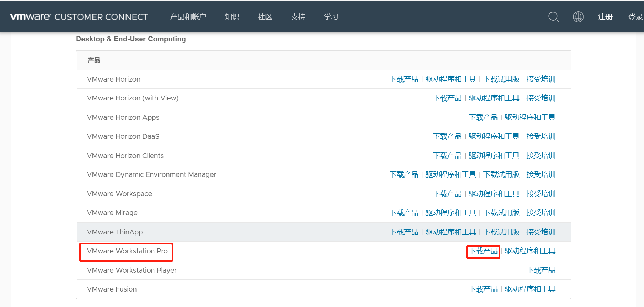644x307 pixels.
Task: Open the 知识 menu
Action: (232, 17)
